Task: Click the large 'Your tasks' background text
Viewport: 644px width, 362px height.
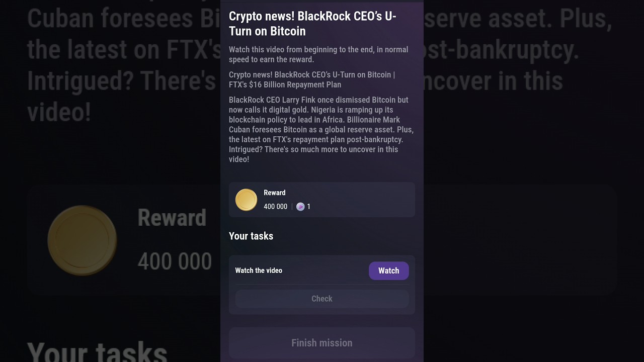Action: click(x=97, y=352)
